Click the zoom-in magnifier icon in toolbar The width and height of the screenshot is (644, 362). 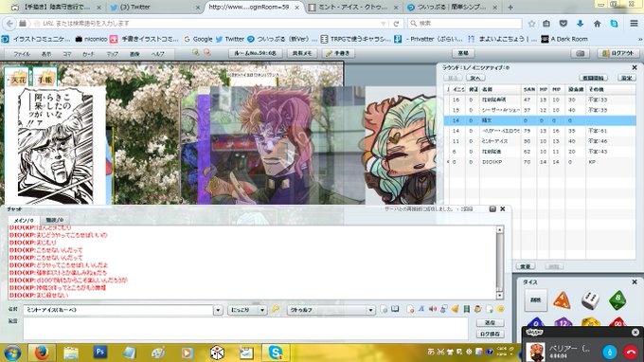click(x=195, y=53)
